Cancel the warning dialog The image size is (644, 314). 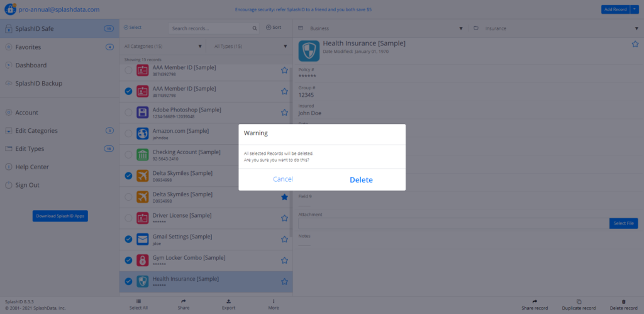click(282, 179)
